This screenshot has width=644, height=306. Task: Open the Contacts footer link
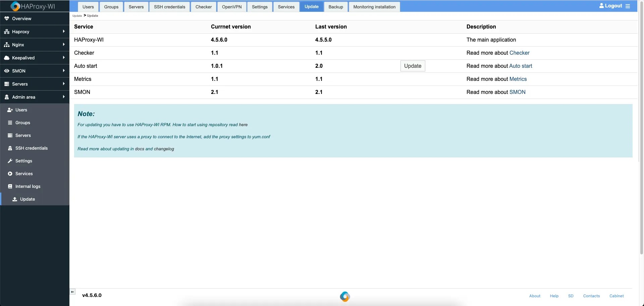tap(591, 296)
